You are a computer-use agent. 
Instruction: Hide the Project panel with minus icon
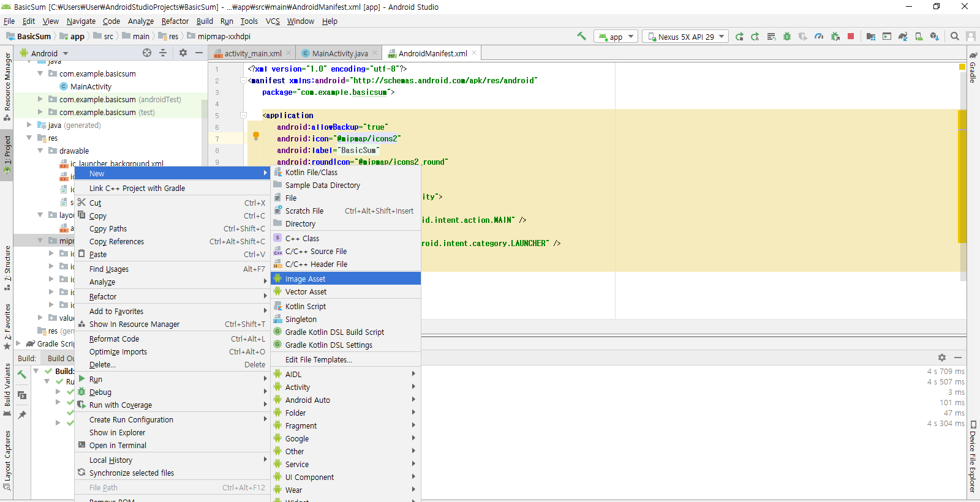(199, 53)
